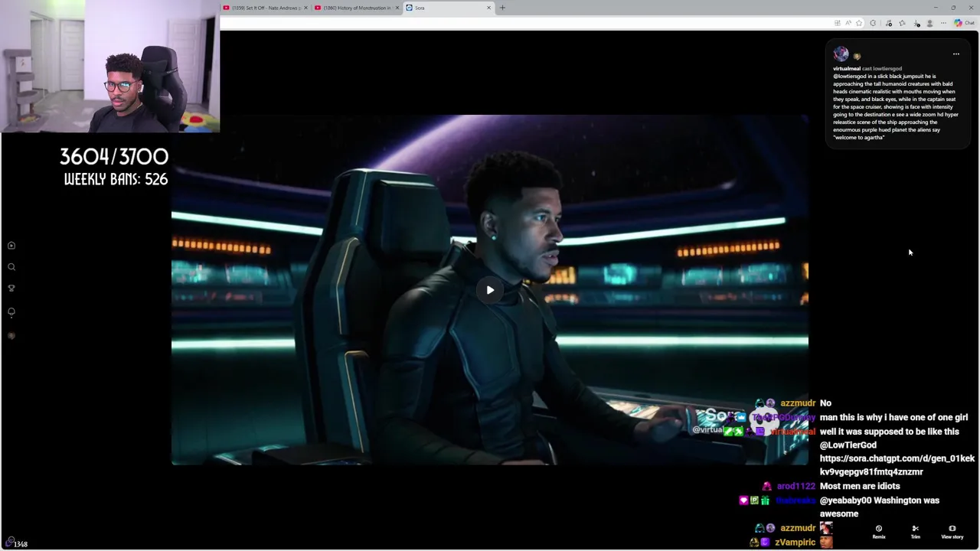Image resolution: width=980 pixels, height=551 pixels.
Task: Open the Copilot Chat button in browser toolbar
Action: point(964,23)
